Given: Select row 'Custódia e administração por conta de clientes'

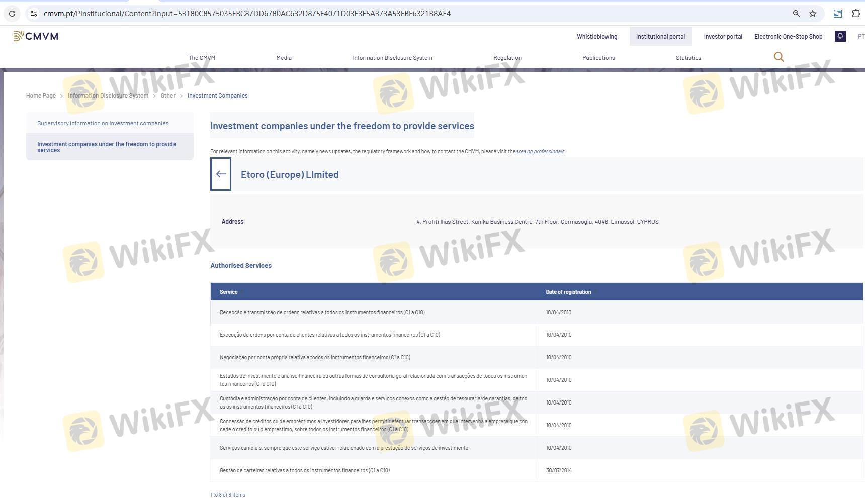Looking at the screenshot, I should pos(537,402).
